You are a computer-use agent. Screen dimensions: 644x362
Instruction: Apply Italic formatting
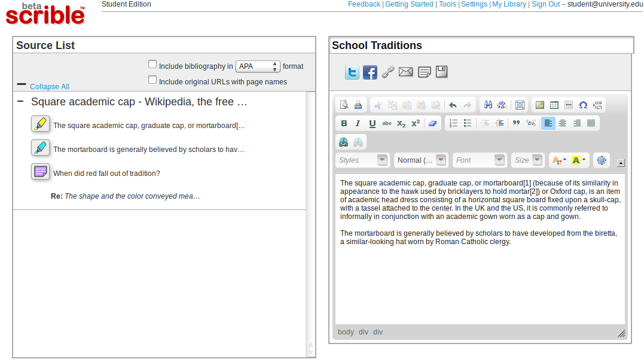(358, 123)
